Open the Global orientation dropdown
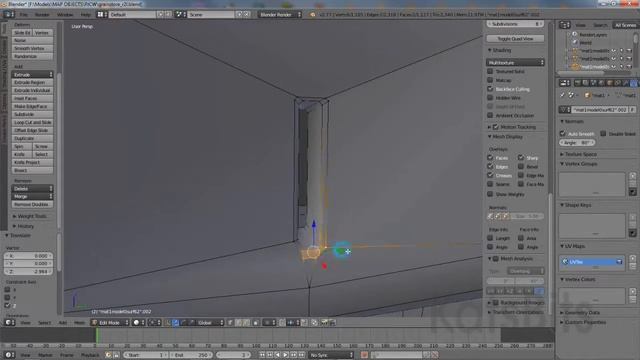Screen dimensions: 640x360 (x=209, y=322)
